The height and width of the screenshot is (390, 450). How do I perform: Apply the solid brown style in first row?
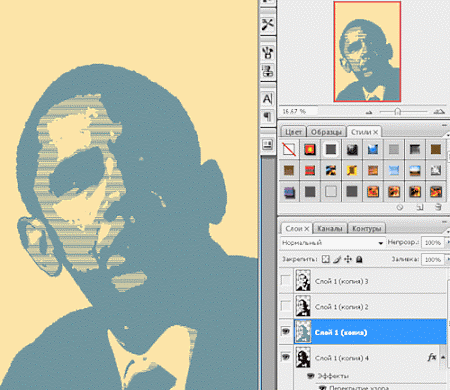pos(436,149)
